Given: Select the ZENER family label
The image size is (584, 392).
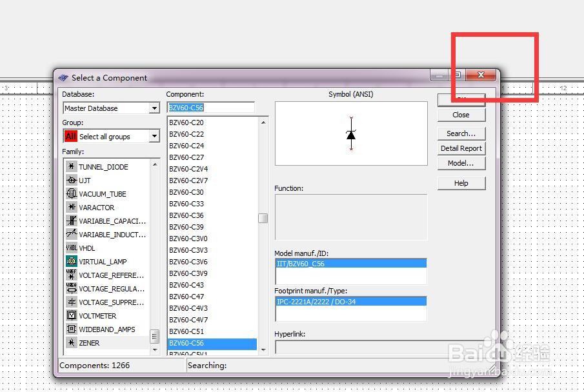Looking at the screenshot, I should [x=89, y=343].
